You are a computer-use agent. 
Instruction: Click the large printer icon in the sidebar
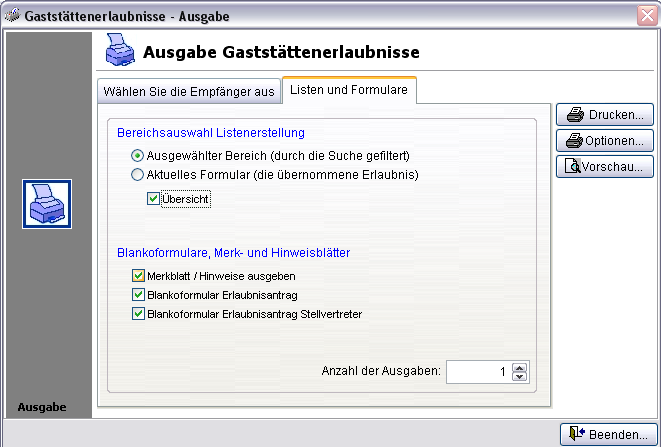click(47, 204)
